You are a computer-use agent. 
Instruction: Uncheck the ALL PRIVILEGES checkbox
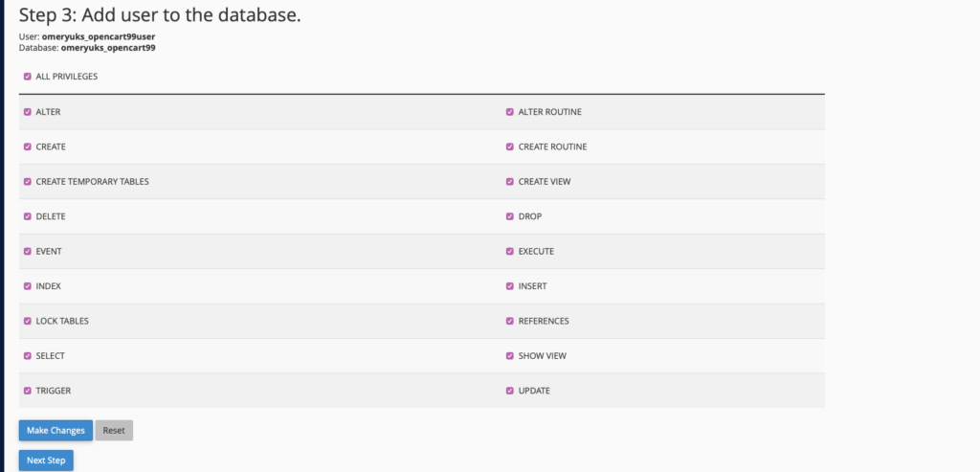pos(28,77)
